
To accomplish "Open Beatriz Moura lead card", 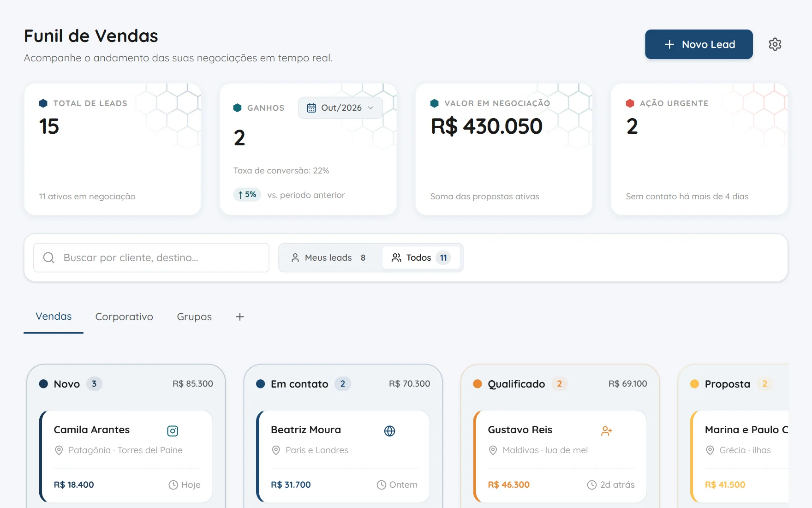I will [343, 456].
